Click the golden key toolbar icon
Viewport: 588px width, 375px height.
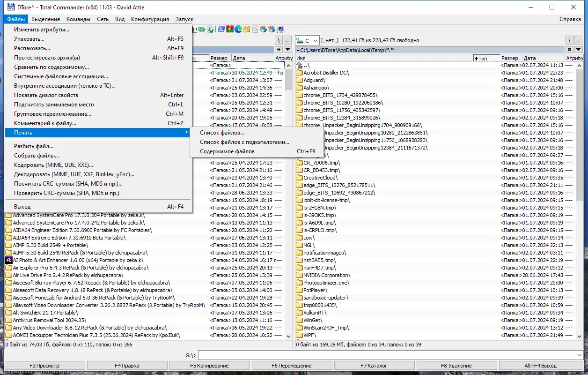point(247,29)
